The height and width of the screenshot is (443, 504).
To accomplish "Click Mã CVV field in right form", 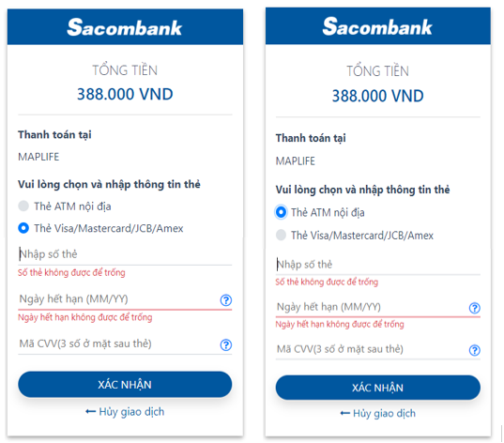I will tap(372, 349).
